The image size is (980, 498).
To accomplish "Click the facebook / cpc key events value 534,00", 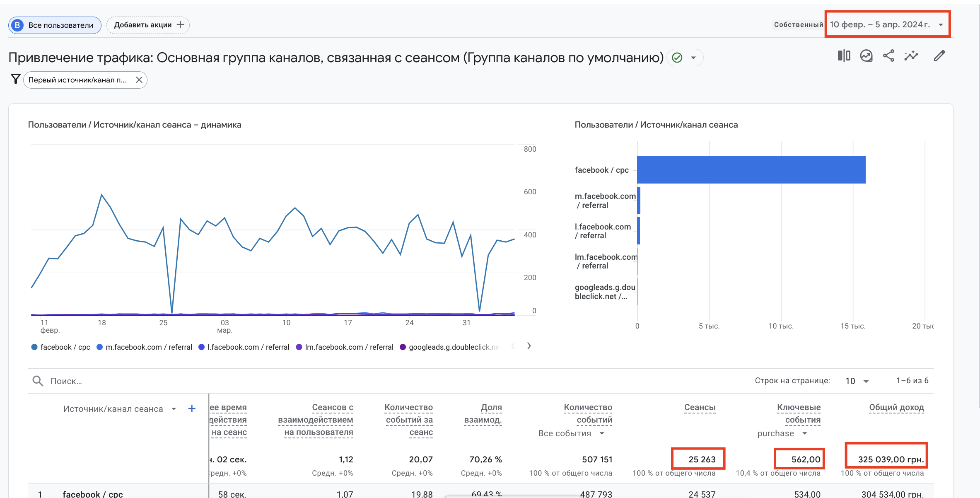I will coord(807,494).
